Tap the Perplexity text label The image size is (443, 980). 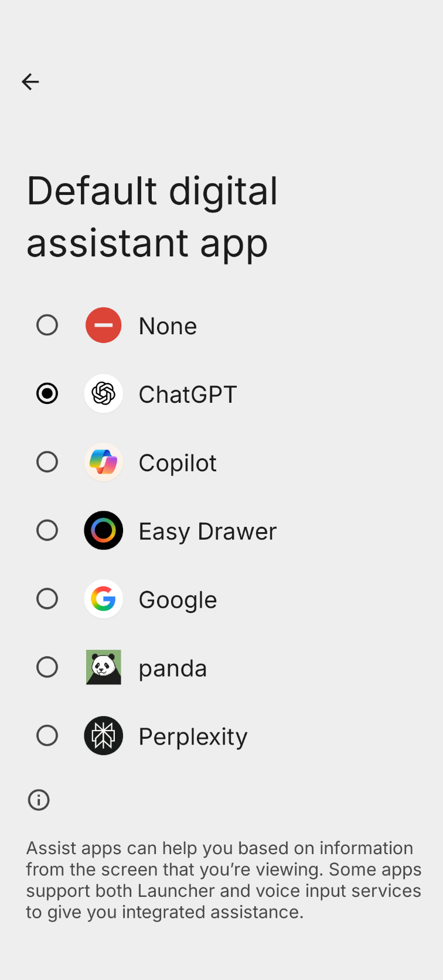click(193, 736)
